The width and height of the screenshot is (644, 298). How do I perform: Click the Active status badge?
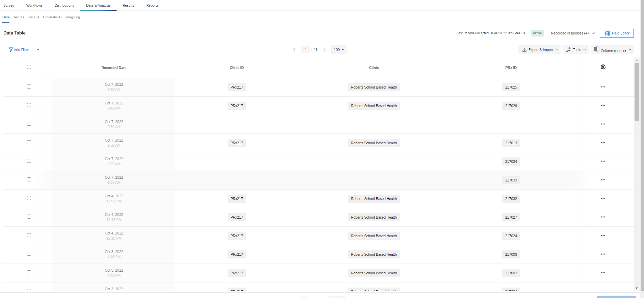click(537, 33)
